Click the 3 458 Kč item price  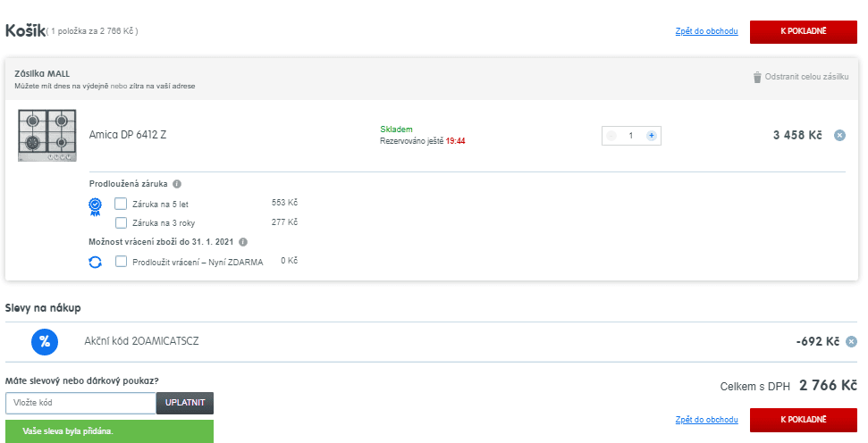coord(797,135)
